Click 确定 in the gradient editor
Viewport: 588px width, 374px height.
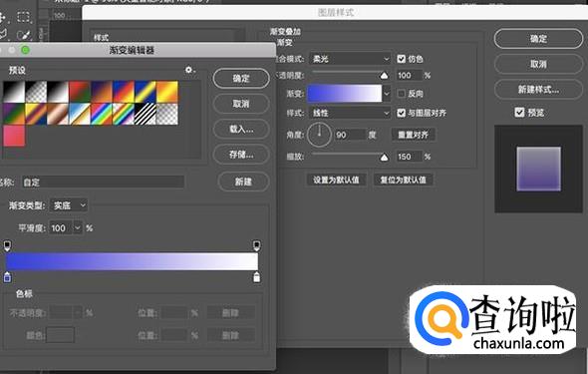[241, 79]
